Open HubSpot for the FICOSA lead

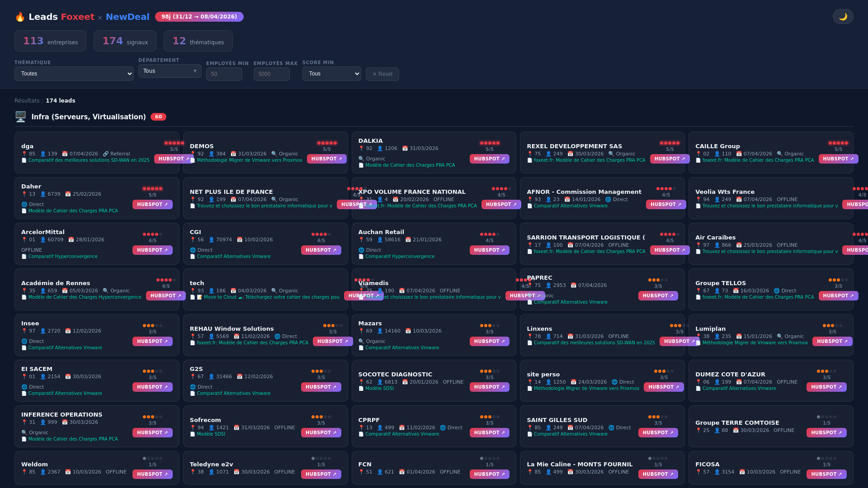click(826, 474)
